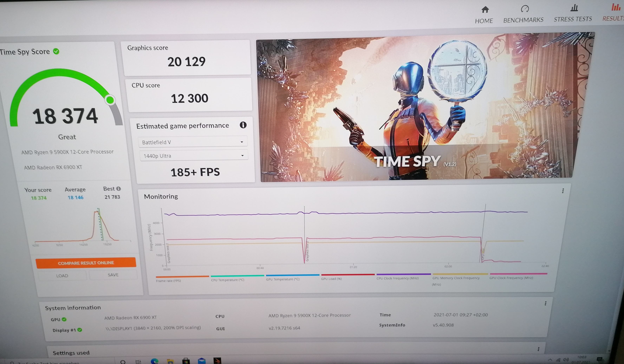
Task: Open the Monitoring panel three-dot menu
Action: click(x=563, y=191)
